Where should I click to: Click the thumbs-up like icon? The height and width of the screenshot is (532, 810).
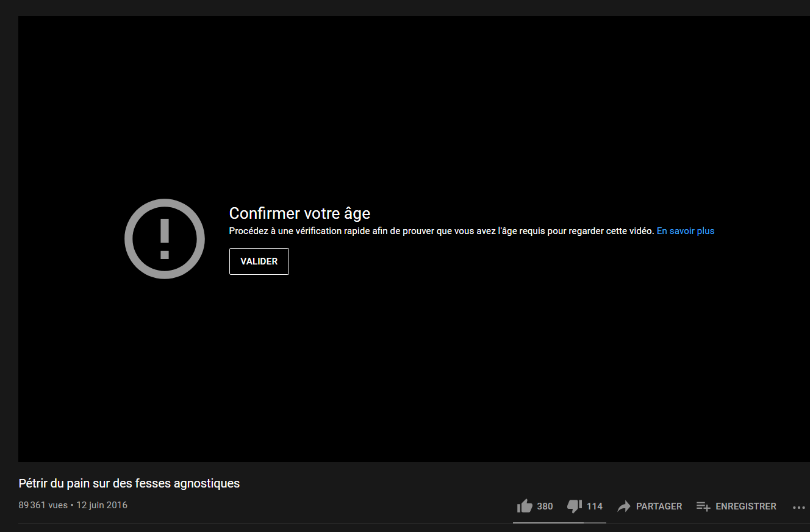pos(525,506)
